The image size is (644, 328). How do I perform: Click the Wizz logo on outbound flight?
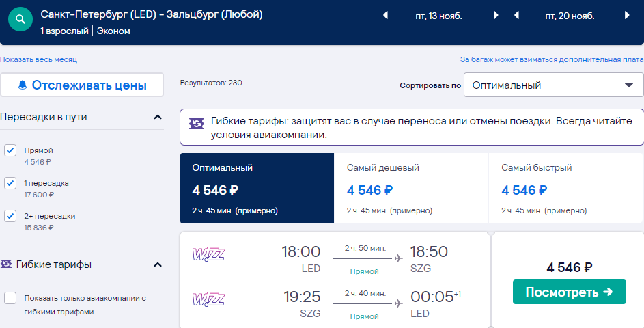pyautogui.click(x=208, y=254)
